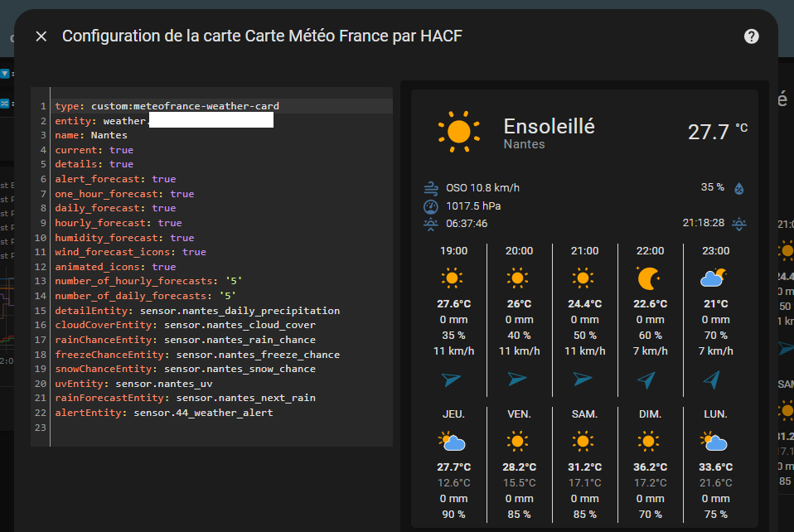Click the number_of_hourly_forecasts: '5' line
The image size is (794, 532).
[148, 281]
